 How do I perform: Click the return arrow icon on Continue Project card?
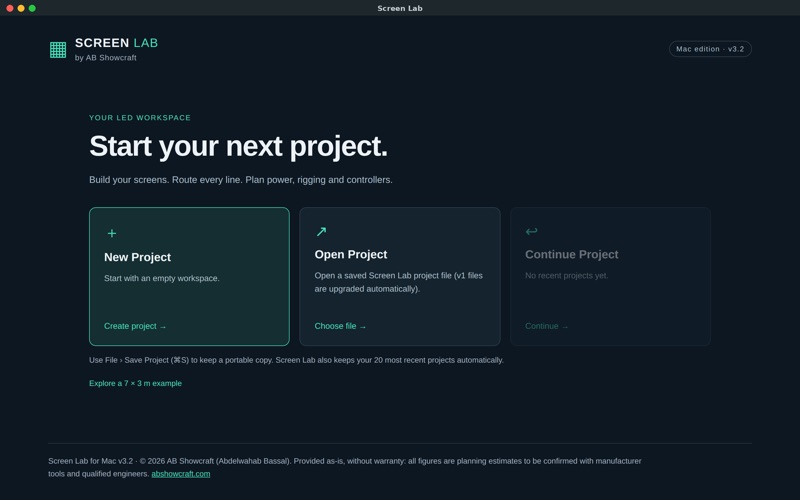pyautogui.click(x=531, y=231)
